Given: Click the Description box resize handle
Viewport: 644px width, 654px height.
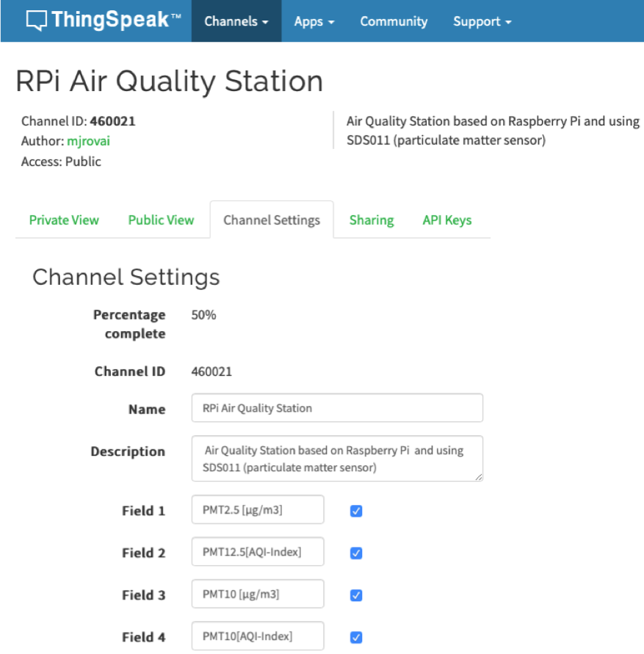Looking at the screenshot, I should click(479, 477).
